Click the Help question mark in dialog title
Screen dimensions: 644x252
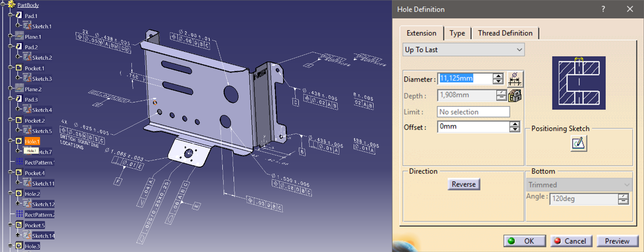603,9
